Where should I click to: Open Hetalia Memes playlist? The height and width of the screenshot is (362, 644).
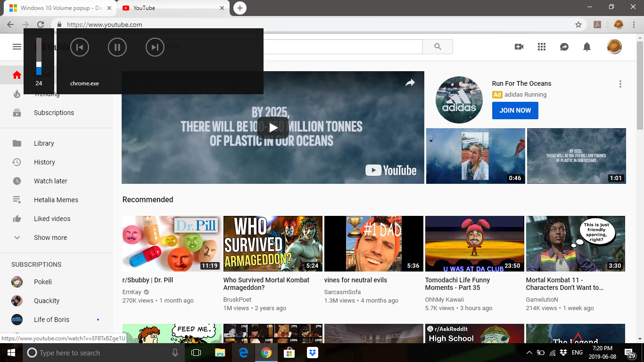tap(57, 200)
